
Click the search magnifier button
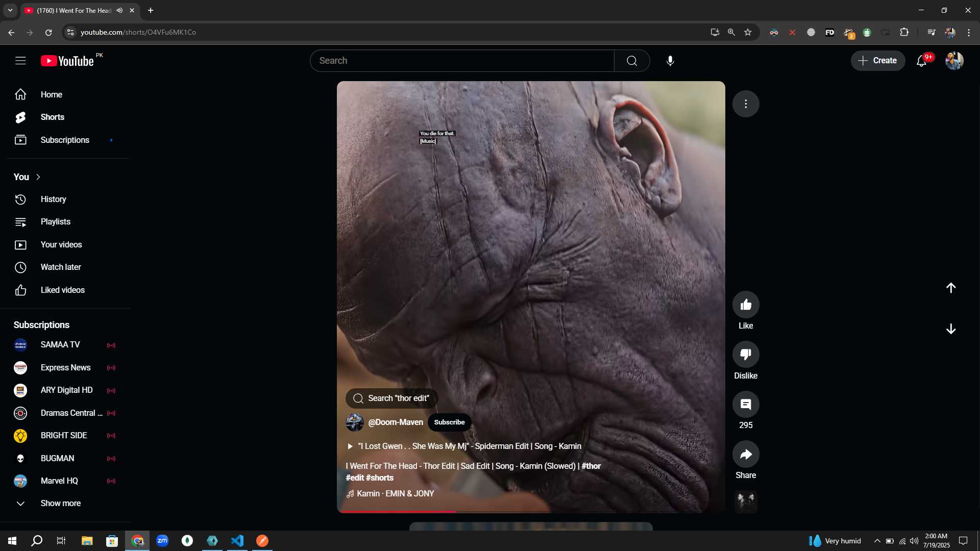pos(632,61)
